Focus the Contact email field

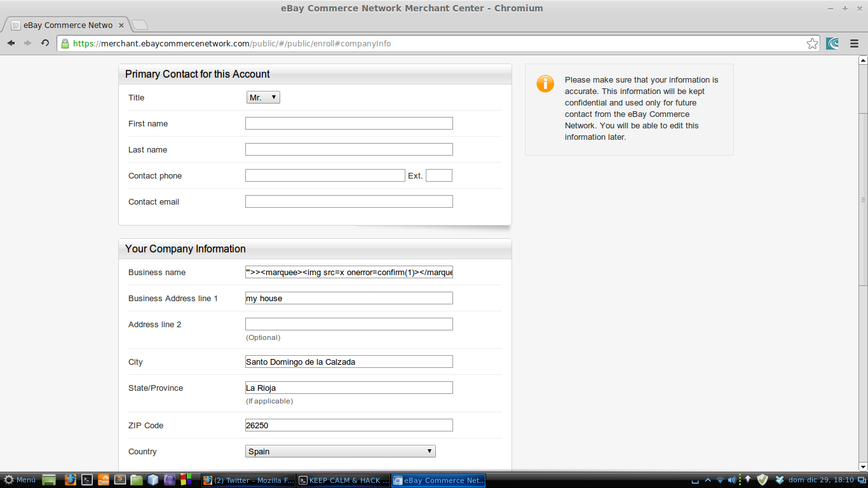coord(349,201)
